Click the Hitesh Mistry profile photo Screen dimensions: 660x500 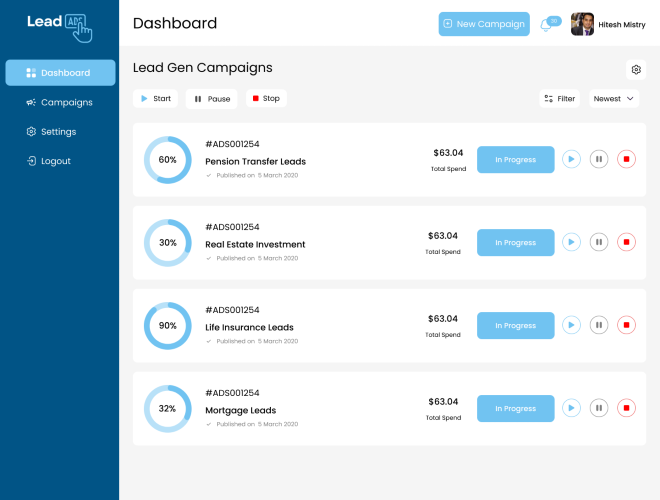pos(582,24)
